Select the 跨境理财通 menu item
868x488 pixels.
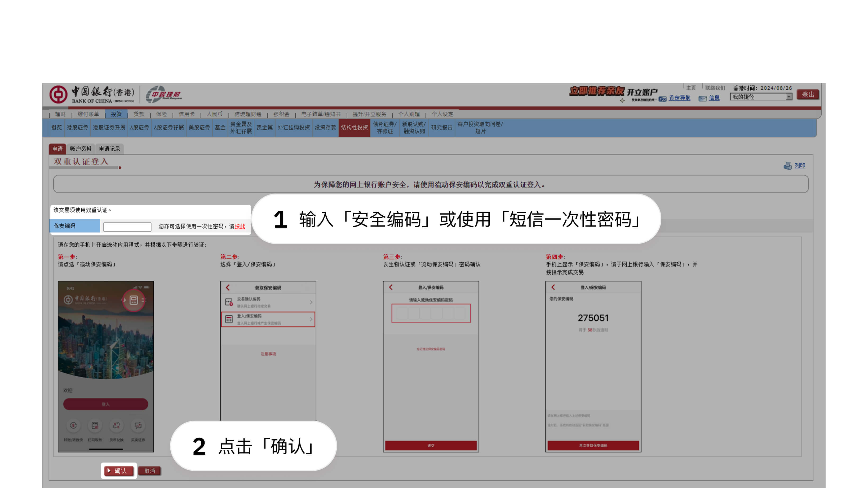click(248, 114)
